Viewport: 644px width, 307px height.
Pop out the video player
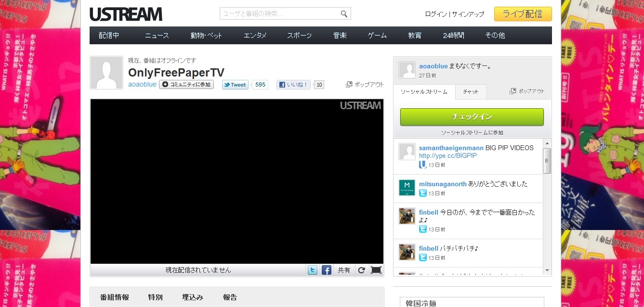click(x=365, y=84)
